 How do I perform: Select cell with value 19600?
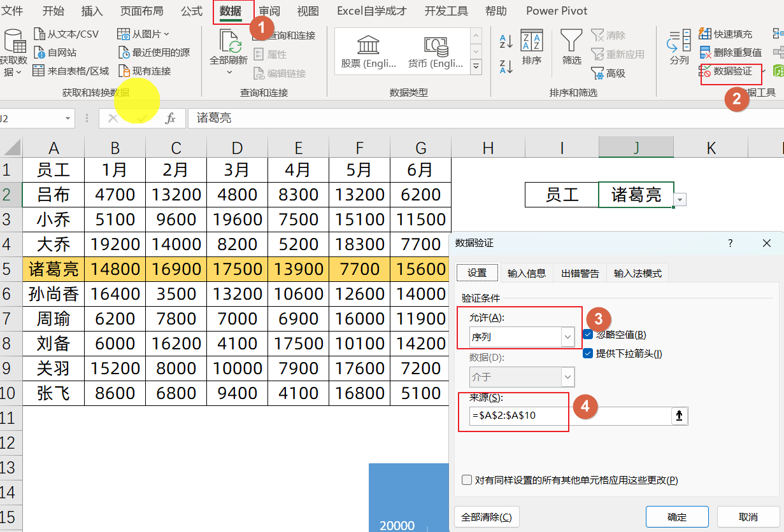pyautogui.click(x=237, y=220)
